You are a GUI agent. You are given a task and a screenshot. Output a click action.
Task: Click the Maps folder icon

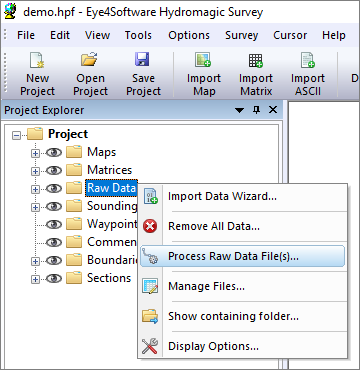[74, 152]
